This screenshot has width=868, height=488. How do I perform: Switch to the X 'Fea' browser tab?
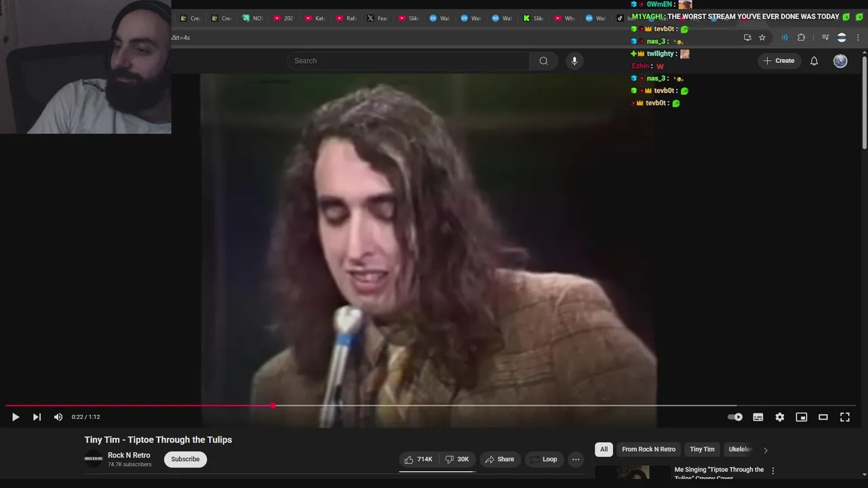[377, 18]
